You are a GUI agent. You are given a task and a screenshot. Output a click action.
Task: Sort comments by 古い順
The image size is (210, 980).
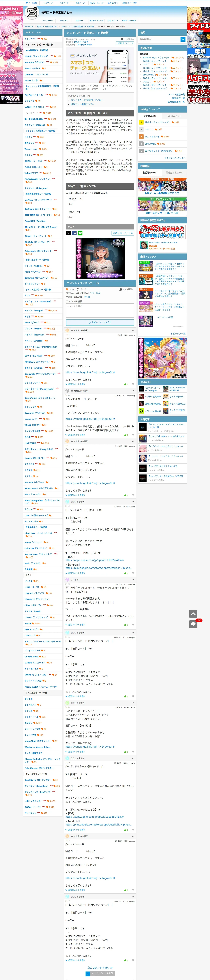[x=88, y=297]
